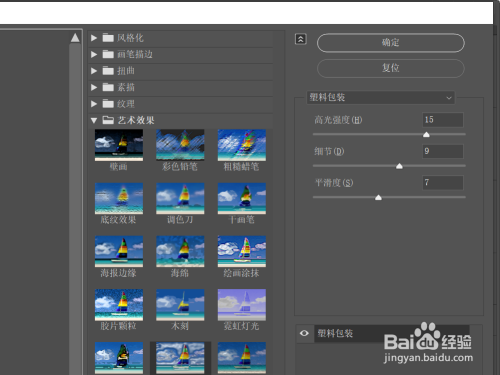Confirm with the 确定 button
The height and width of the screenshot is (375, 500).
tap(391, 43)
